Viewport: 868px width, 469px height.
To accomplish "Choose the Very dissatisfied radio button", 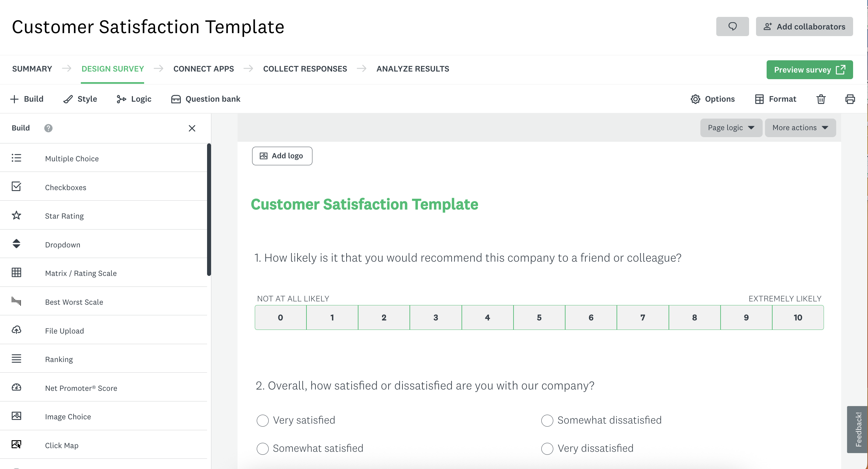I will tap(547, 448).
